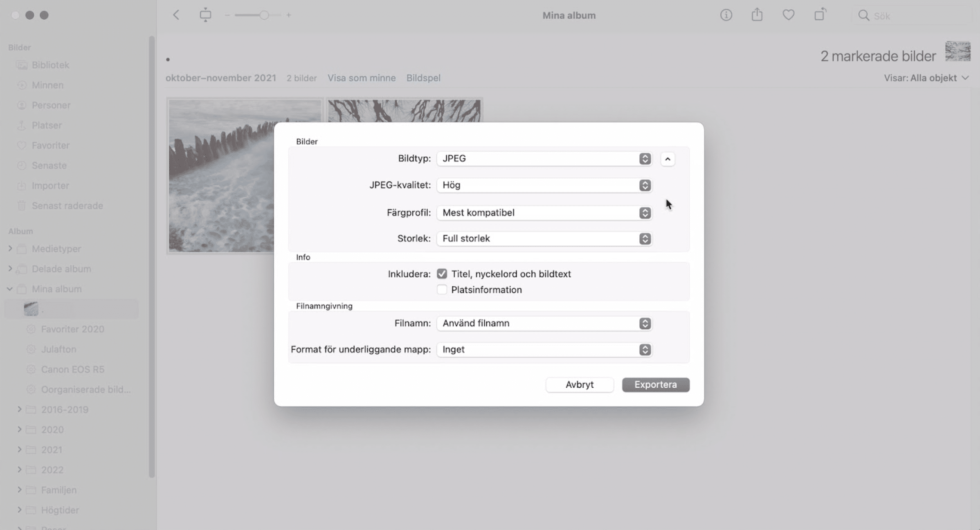Collapse the export options with the chevron button
The image size is (980, 530).
pyautogui.click(x=668, y=159)
